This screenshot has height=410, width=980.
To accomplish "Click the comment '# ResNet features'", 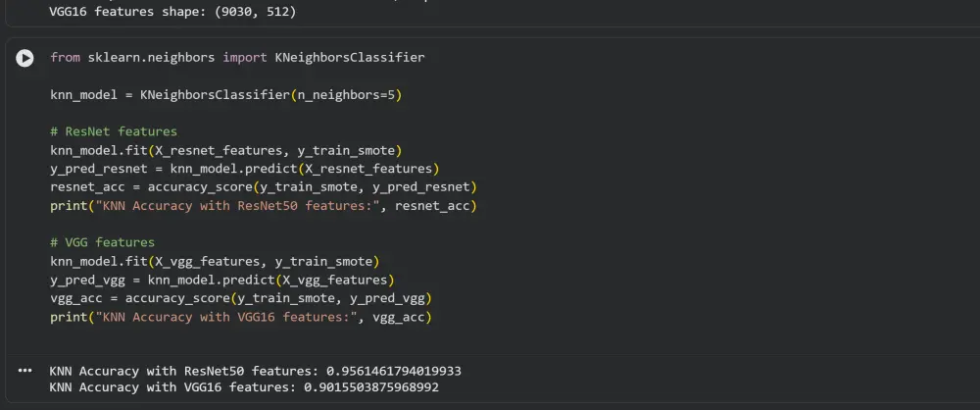I will click(114, 131).
